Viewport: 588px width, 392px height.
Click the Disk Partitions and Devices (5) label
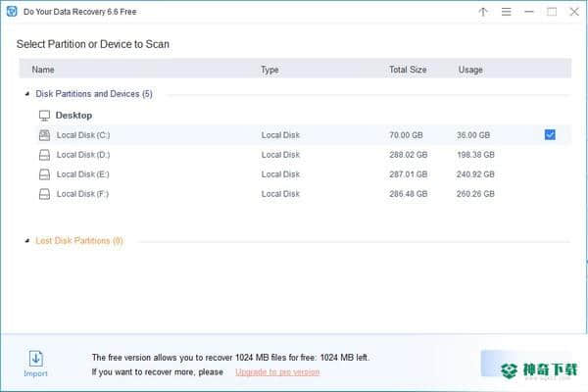[x=94, y=94]
